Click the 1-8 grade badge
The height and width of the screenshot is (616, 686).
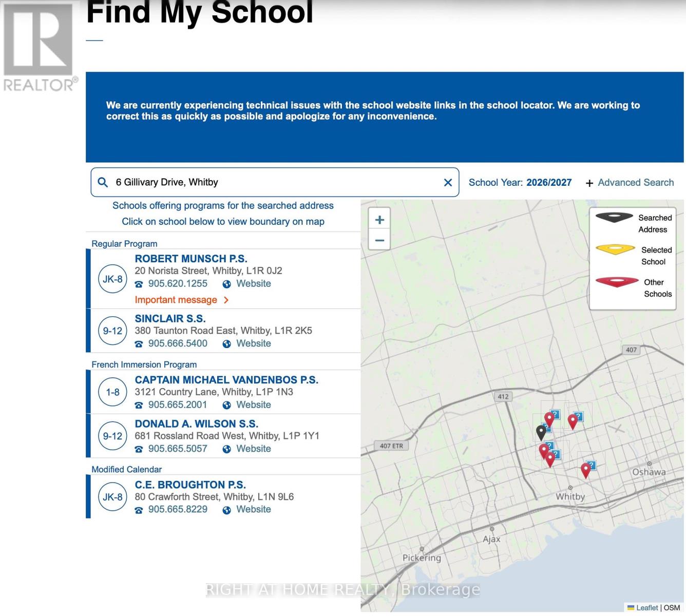[x=112, y=392]
